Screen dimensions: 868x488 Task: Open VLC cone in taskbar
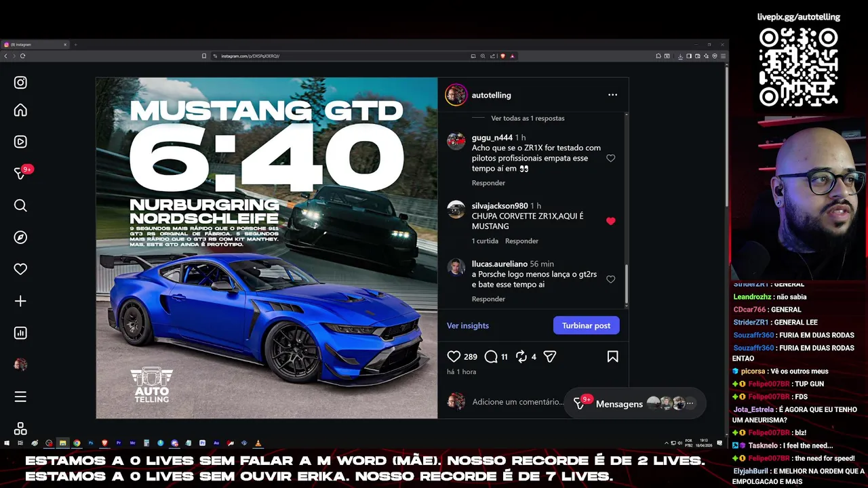point(258,443)
